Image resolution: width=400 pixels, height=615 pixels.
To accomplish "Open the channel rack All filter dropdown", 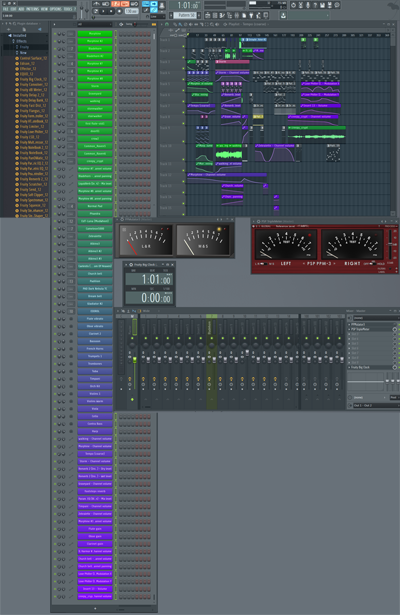I will (x=96, y=24).
